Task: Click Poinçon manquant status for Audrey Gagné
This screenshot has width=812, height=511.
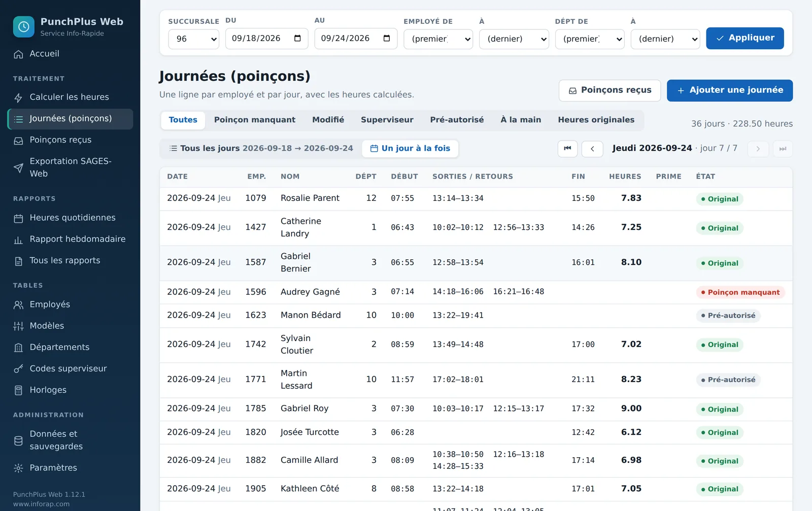Action: (x=740, y=292)
